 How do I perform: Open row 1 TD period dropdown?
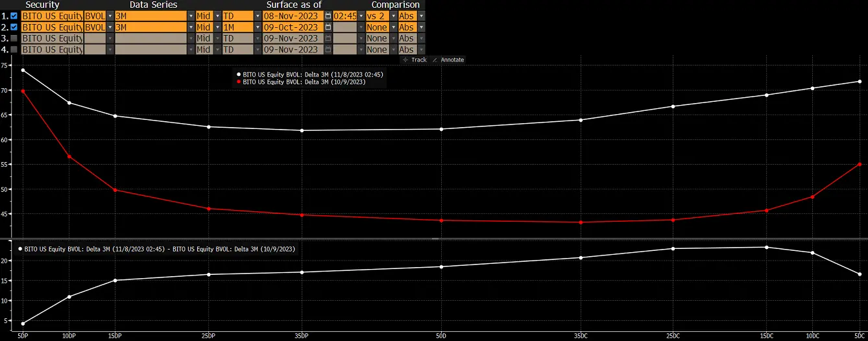pos(258,16)
